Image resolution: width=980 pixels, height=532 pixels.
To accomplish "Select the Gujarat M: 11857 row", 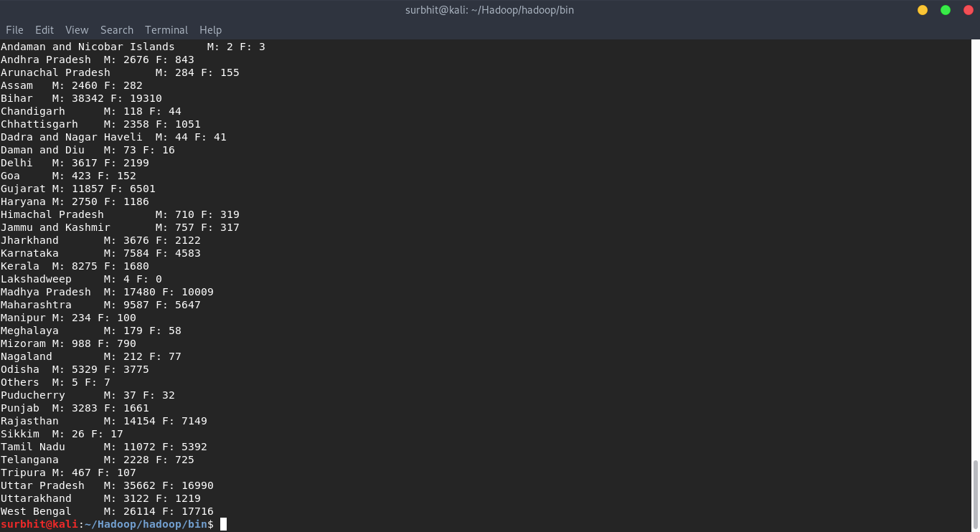I will click(78, 189).
